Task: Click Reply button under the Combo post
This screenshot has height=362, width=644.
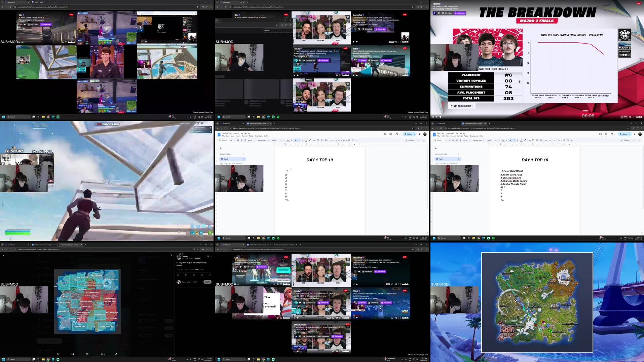Action: (207, 282)
